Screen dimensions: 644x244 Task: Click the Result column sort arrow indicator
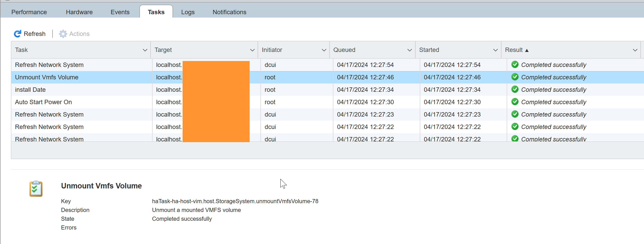527,50
